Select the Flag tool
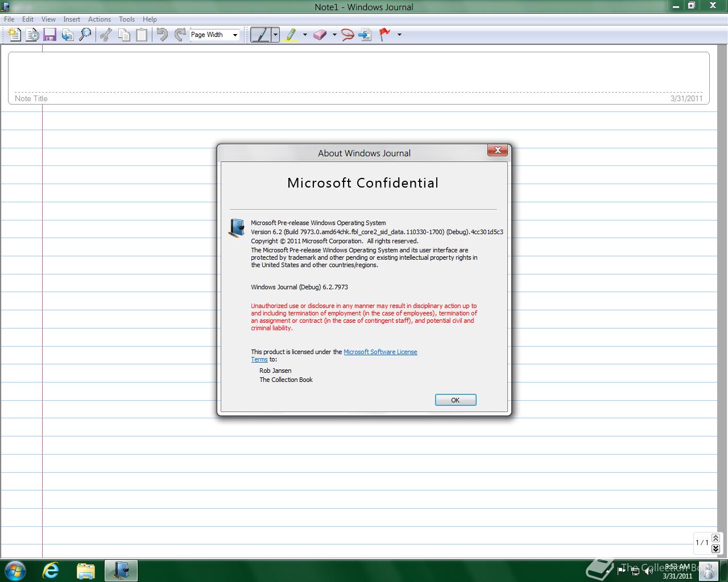The width and height of the screenshot is (728, 582). [385, 35]
